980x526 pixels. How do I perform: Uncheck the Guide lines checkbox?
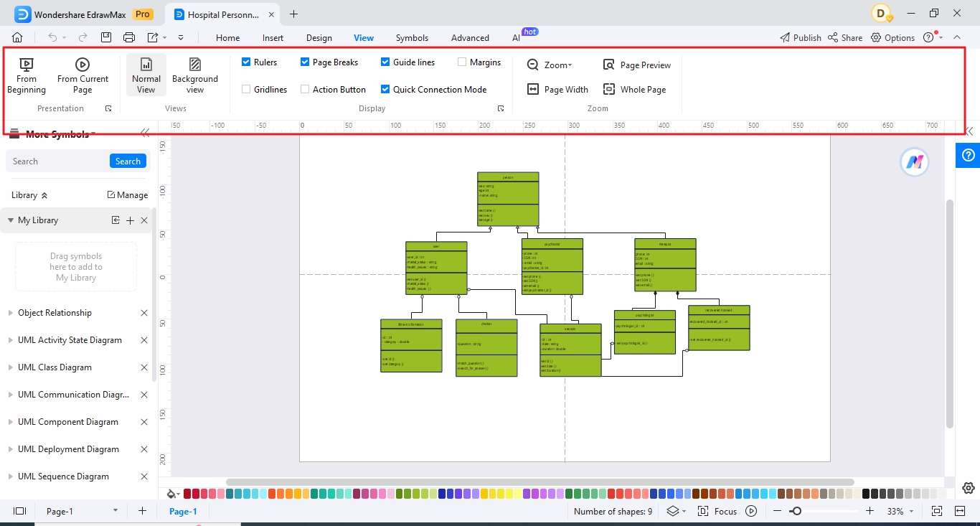click(385, 62)
